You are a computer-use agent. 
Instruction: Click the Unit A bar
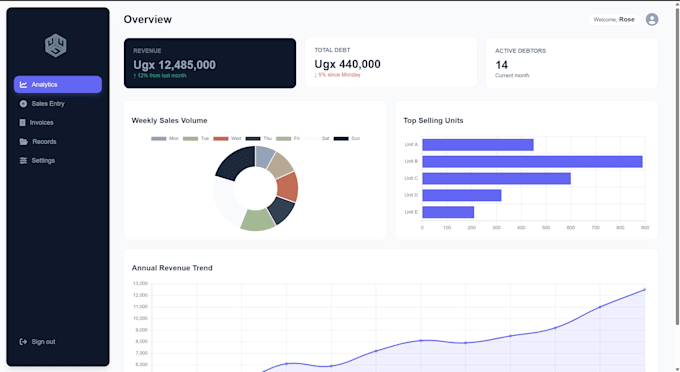(478, 145)
